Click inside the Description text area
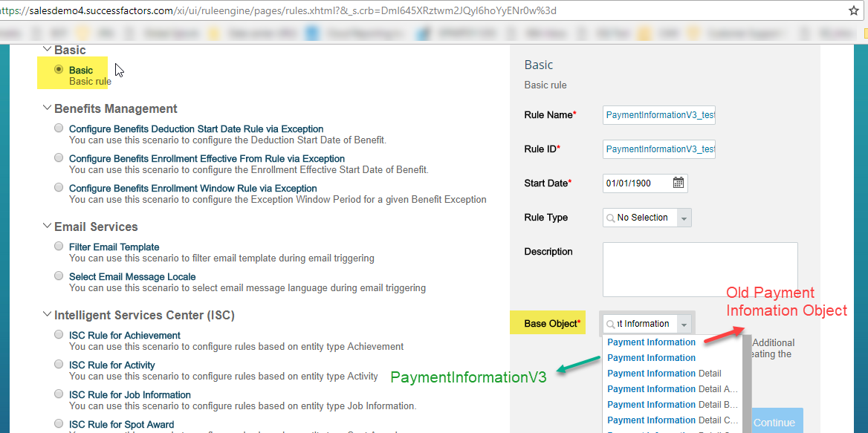 coord(700,270)
